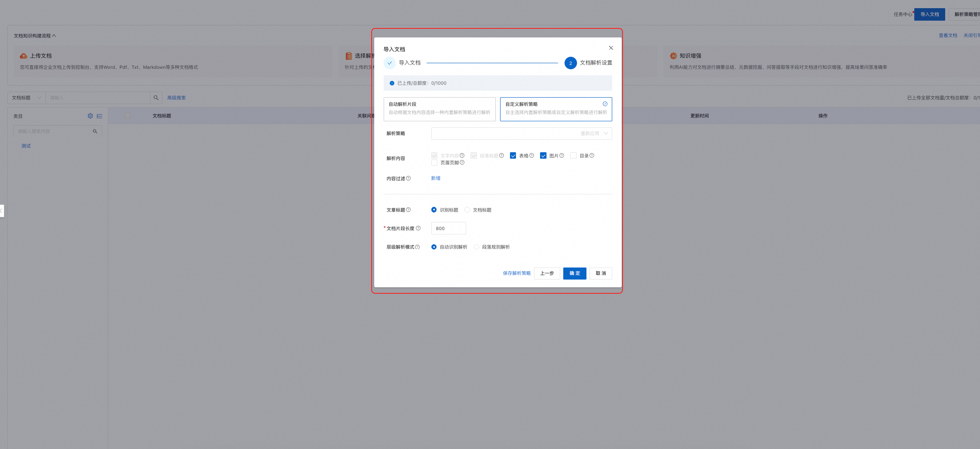Image resolution: width=980 pixels, height=449 pixels.
Task: Click help icon next to 文字内容
Action: pyautogui.click(x=462, y=155)
